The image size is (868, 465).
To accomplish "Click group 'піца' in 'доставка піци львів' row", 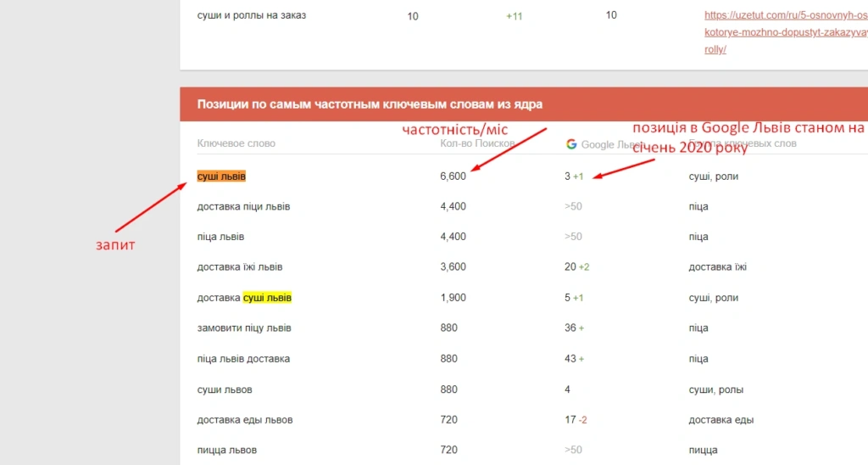I will tap(698, 207).
